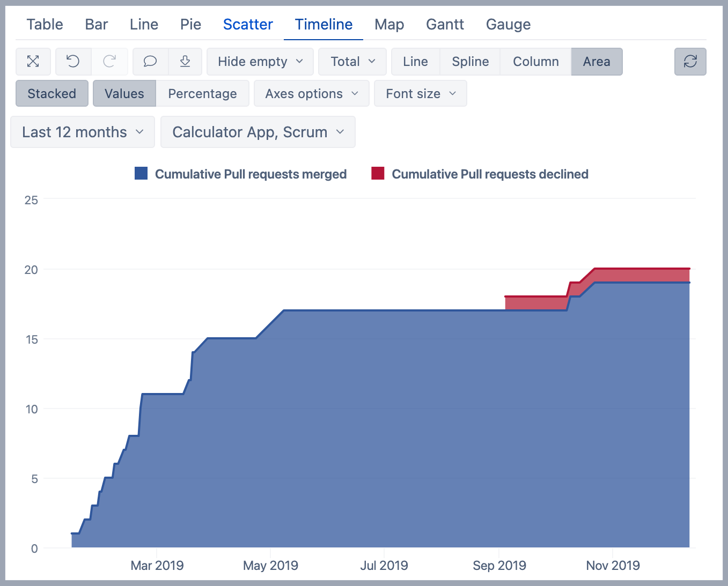Open the Scatter chart tab

(x=248, y=25)
